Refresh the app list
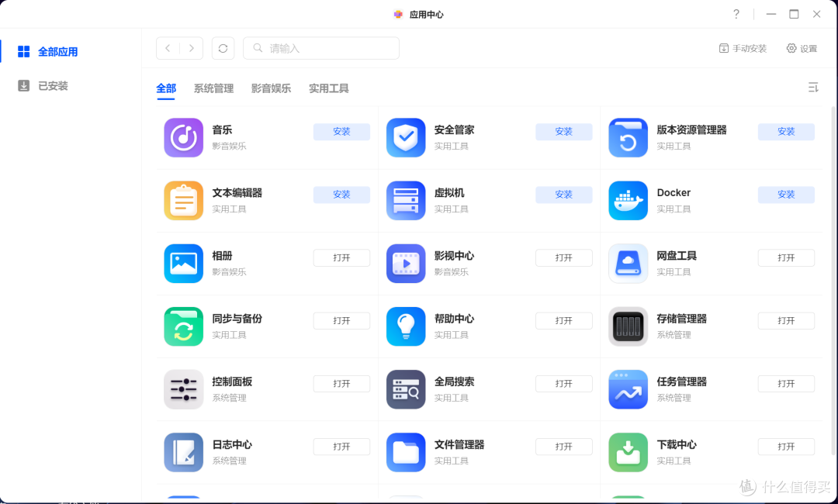Screen dimensions: 838x504 click(x=223, y=48)
